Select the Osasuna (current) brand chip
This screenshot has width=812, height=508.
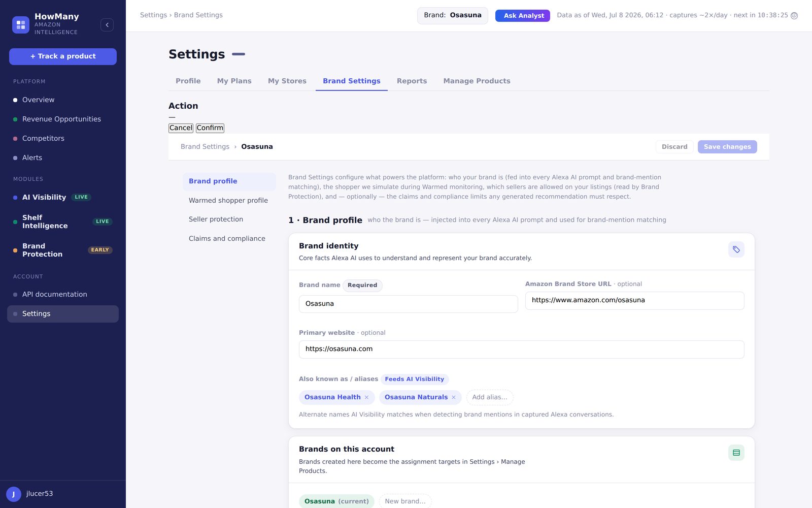pyautogui.click(x=336, y=501)
